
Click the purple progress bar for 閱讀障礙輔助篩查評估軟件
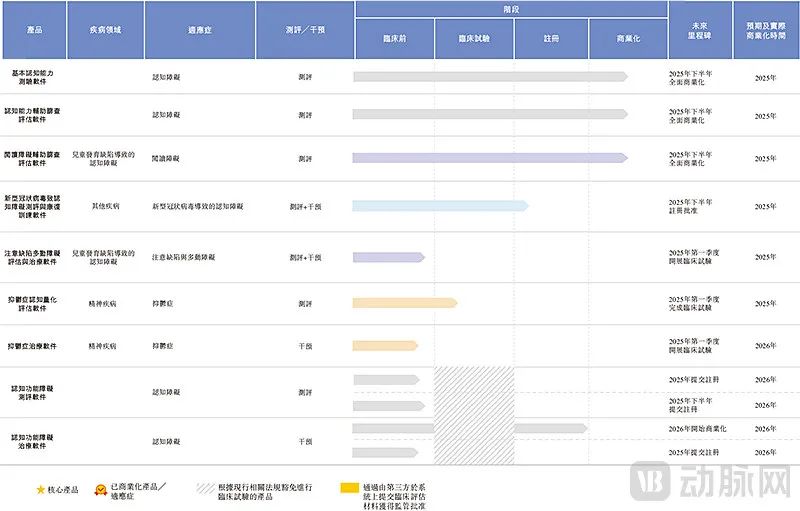(489, 158)
